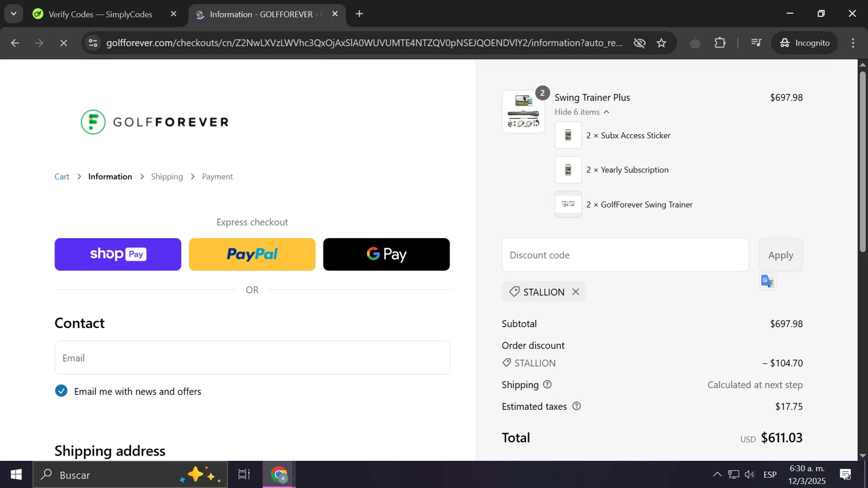Show Estimated taxes help info icon
This screenshot has width=868, height=488.
tap(576, 406)
